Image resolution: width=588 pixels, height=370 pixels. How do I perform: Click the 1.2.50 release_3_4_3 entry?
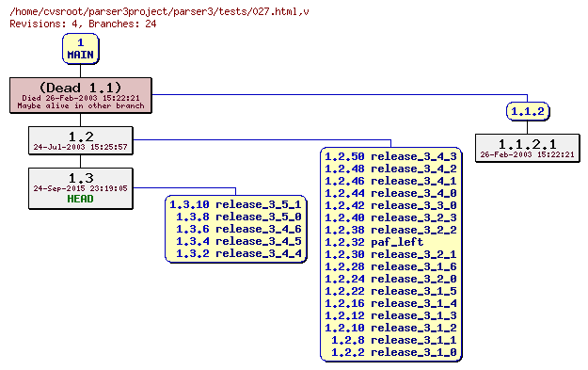click(390, 156)
